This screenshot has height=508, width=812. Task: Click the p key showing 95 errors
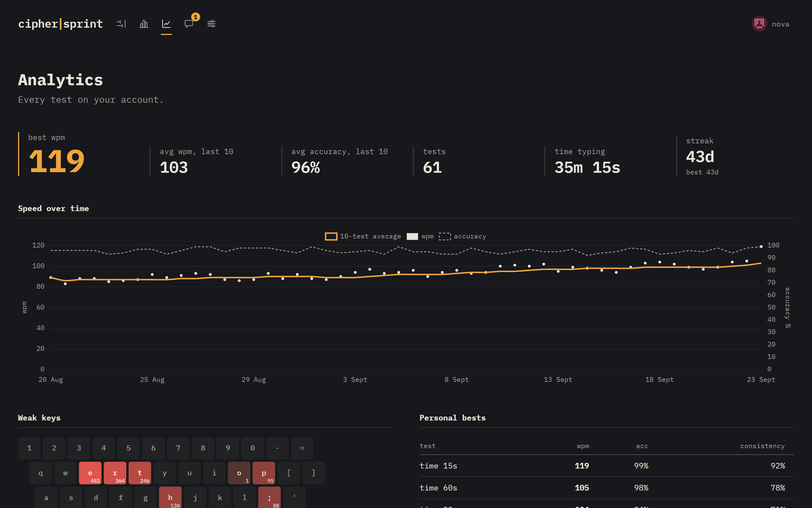click(264, 473)
